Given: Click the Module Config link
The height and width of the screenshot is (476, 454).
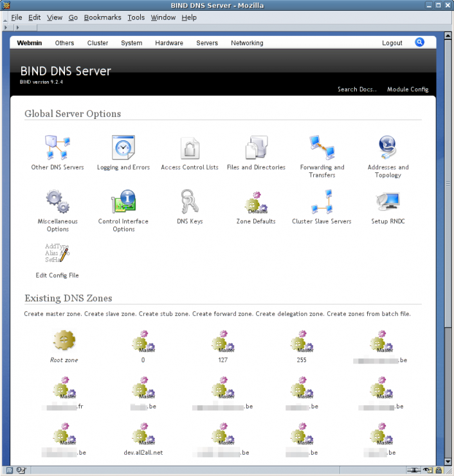Looking at the screenshot, I should coord(407,89).
